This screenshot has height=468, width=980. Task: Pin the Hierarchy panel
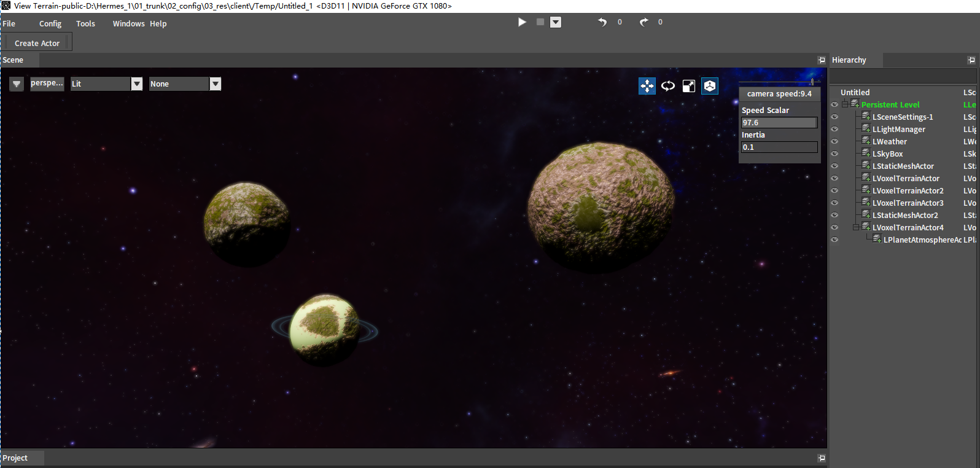(x=971, y=60)
